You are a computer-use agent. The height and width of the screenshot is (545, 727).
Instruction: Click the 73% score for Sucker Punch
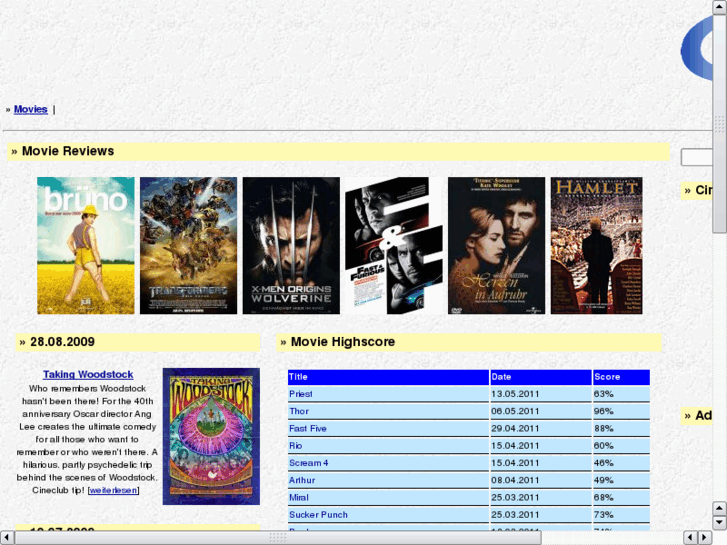[x=621, y=515]
